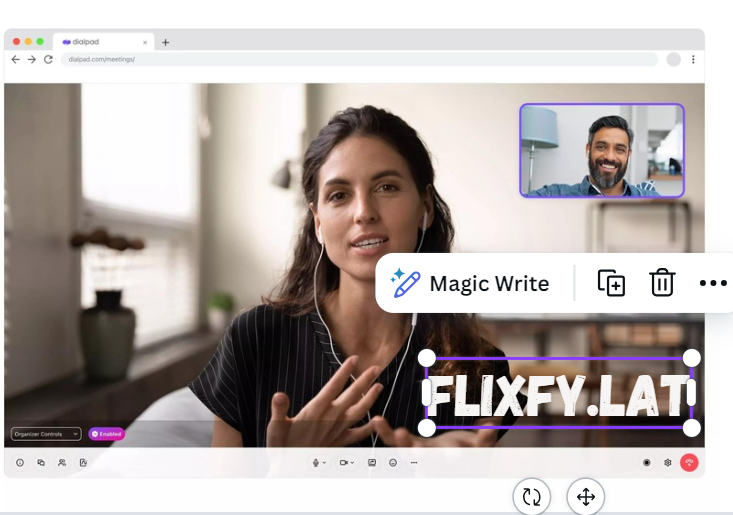
Task: Delete the selected text with trash icon
Action: point(662,283)
